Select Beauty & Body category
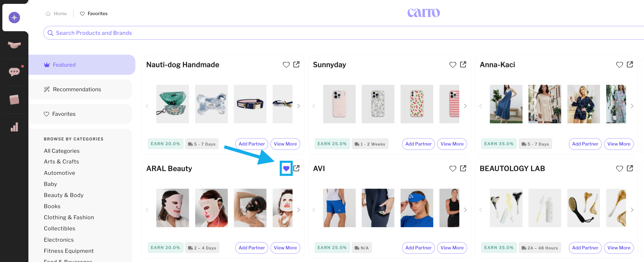The image size is (644, 262). pyautogui.click(x=63, y=195)
